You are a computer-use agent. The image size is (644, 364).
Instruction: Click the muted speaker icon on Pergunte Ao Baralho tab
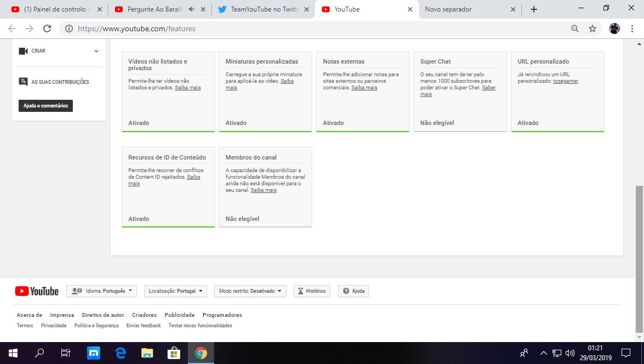click(x=192, y=9)
